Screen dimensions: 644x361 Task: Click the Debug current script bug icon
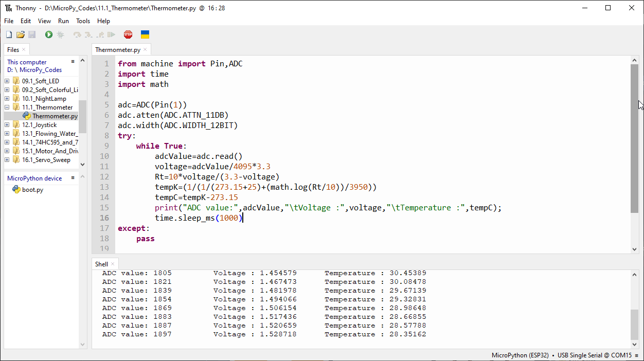pyautogui.click(x=60, y=34)
